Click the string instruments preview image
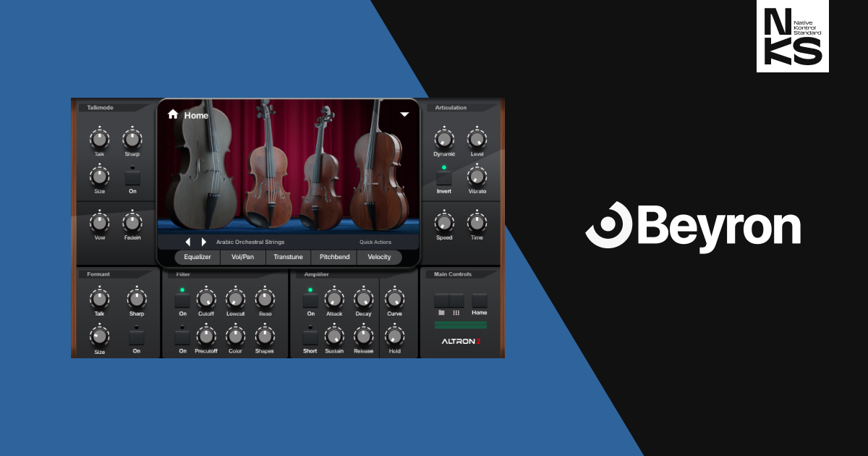868x456 pixels. coord(289,174)
